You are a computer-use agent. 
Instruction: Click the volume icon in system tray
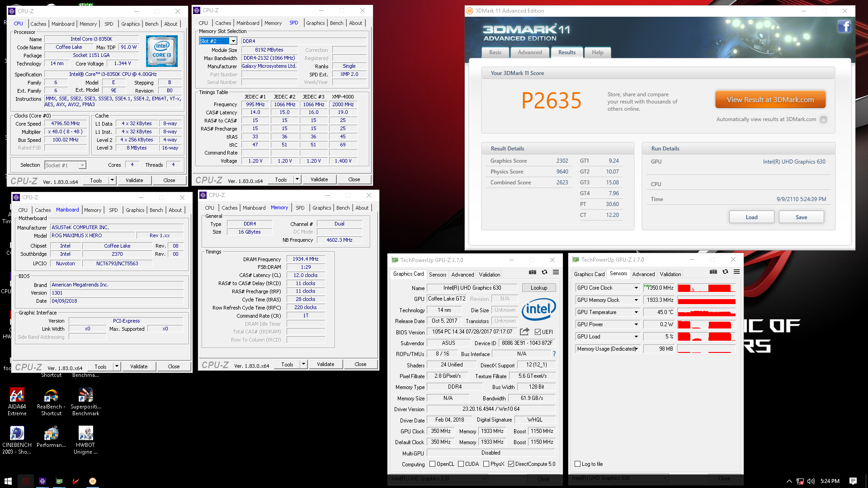811,481
